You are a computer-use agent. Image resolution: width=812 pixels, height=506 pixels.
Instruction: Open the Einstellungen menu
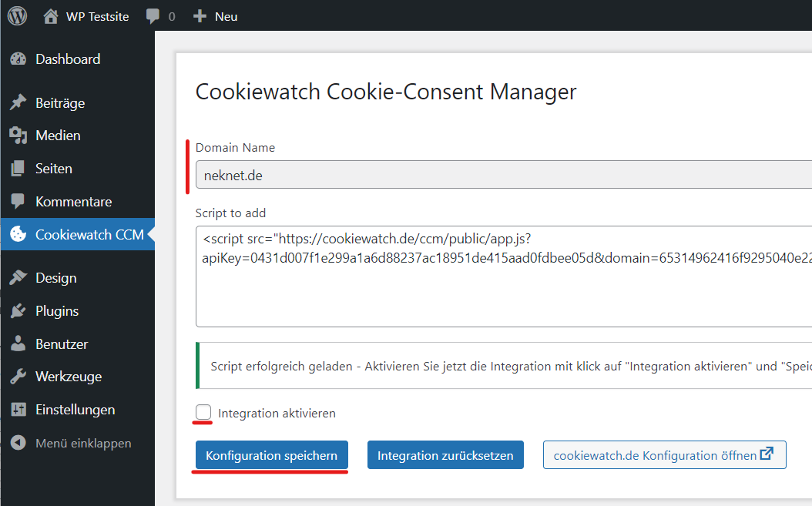coord(75,410)
